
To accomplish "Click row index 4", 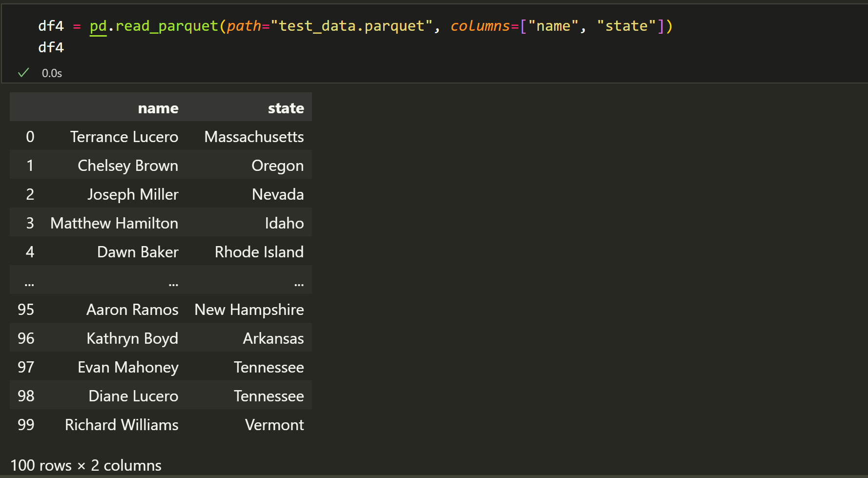I will 30,252.
